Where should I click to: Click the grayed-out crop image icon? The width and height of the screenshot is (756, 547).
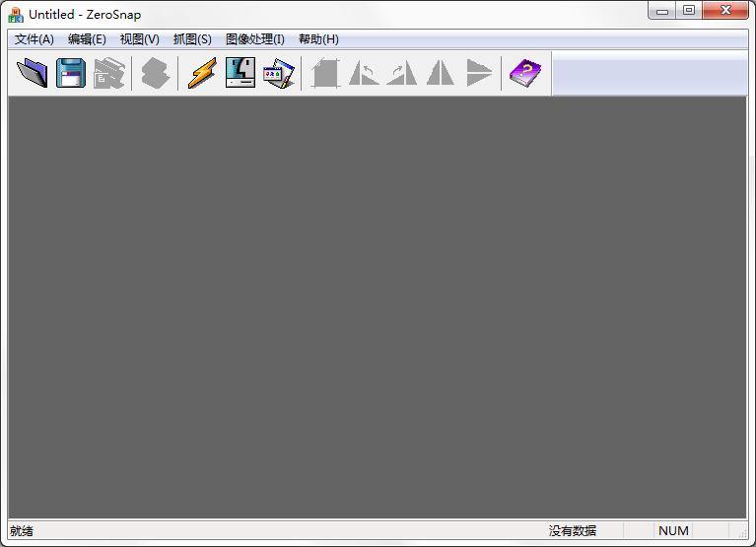(x=325, y=73)
